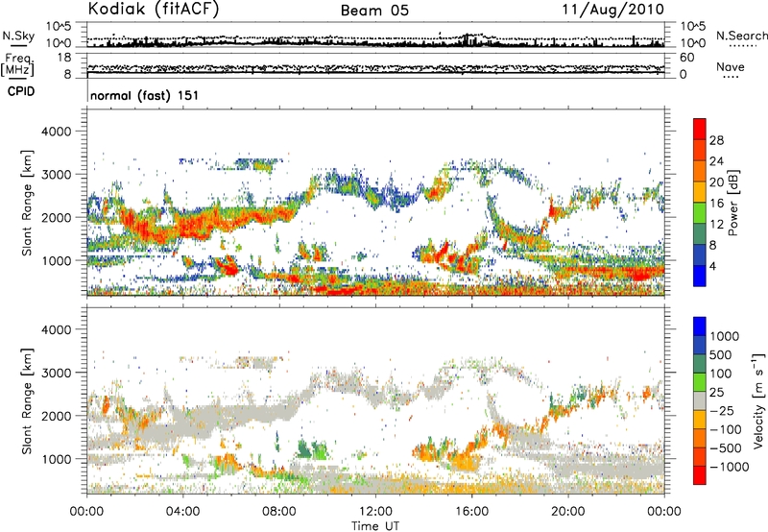Click the 'N.Sky' legend label
The width and height of the screenshot is (768, 532).
[x=18, y=36]
